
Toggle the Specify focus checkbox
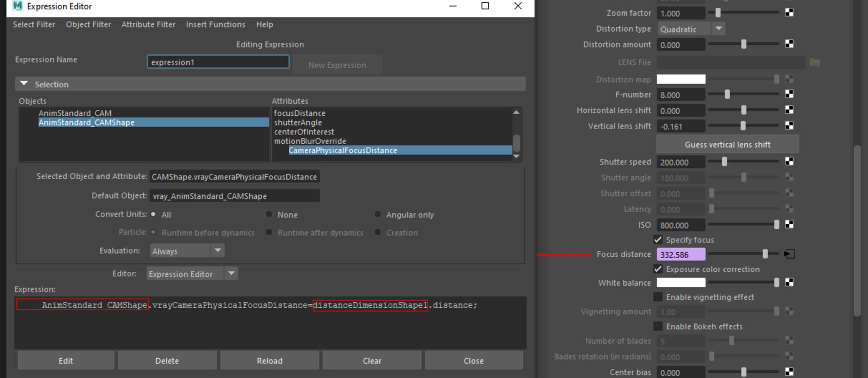[658, 240]
